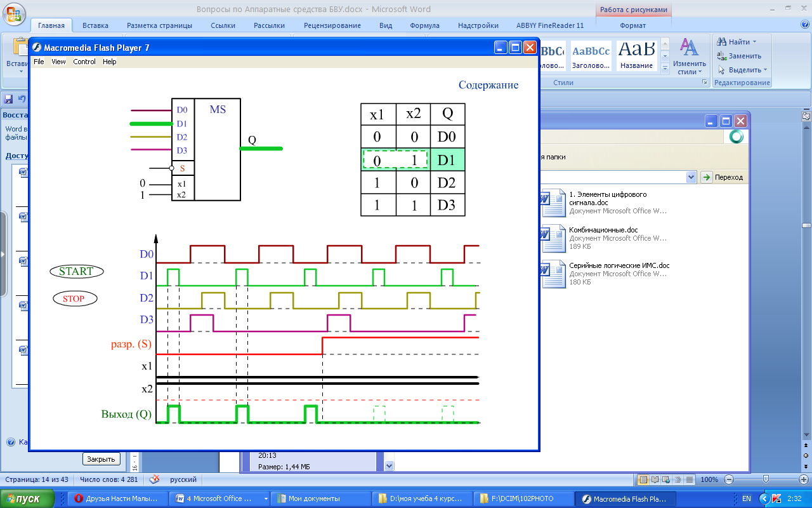Open File menu in Flash Player
The width and height of the screenshot is (812, 508).
39,62
